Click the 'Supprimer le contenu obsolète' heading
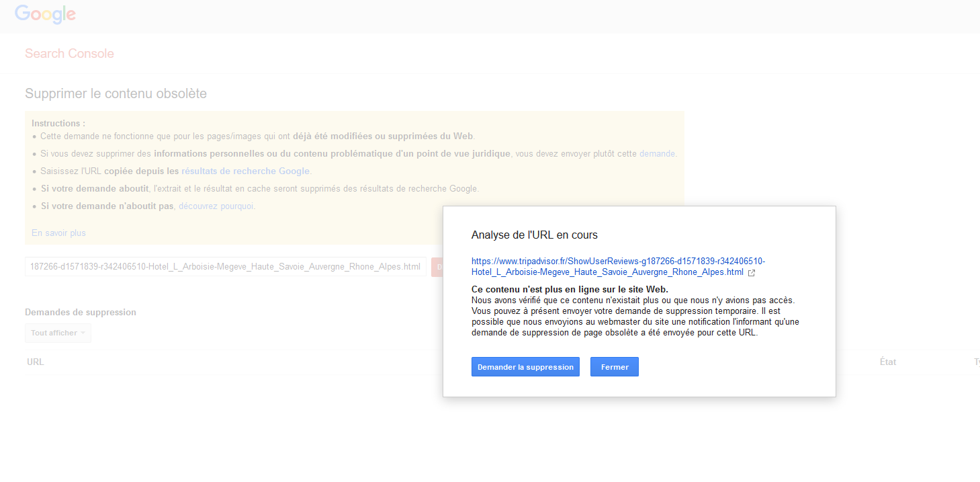The image size is (980, 482). pos(116,93)
